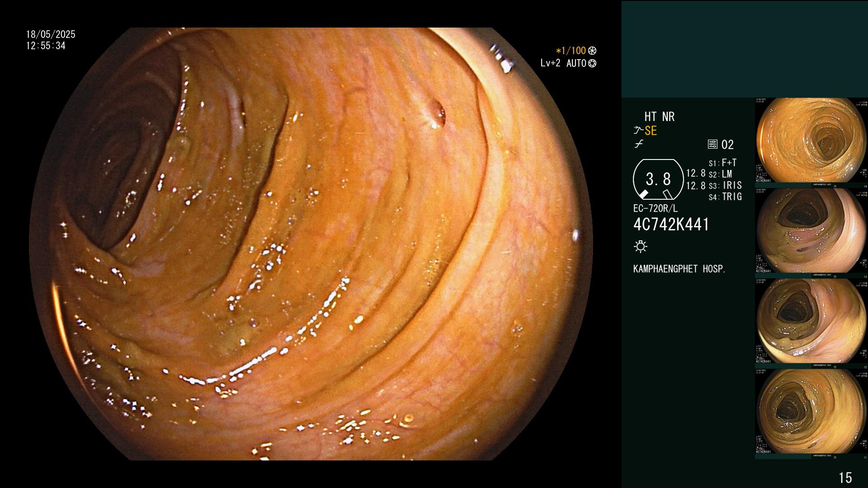Click the KAMPHAENGPHET HOSP. label

pyautogui.click(x=679, y=269)
